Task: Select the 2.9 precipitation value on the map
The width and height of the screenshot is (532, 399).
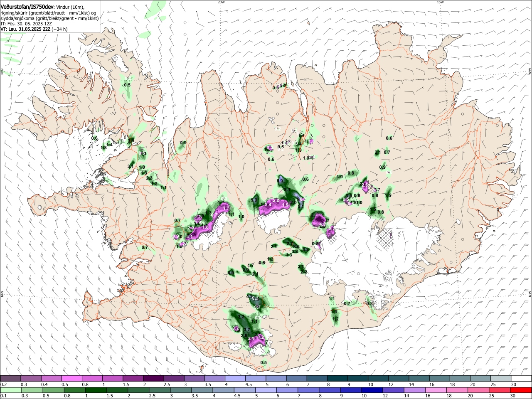Action: (x=246, y=270)
